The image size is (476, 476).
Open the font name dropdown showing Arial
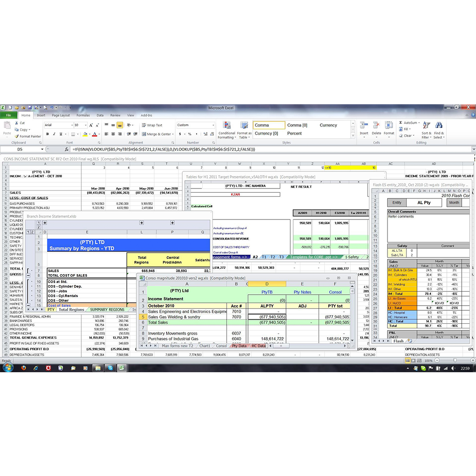(72, 125)
